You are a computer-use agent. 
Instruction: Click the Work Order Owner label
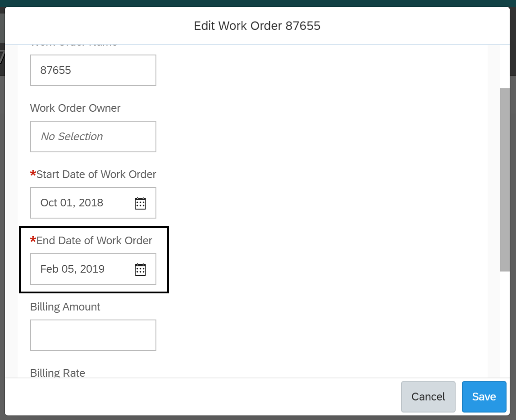click(75, 108)
